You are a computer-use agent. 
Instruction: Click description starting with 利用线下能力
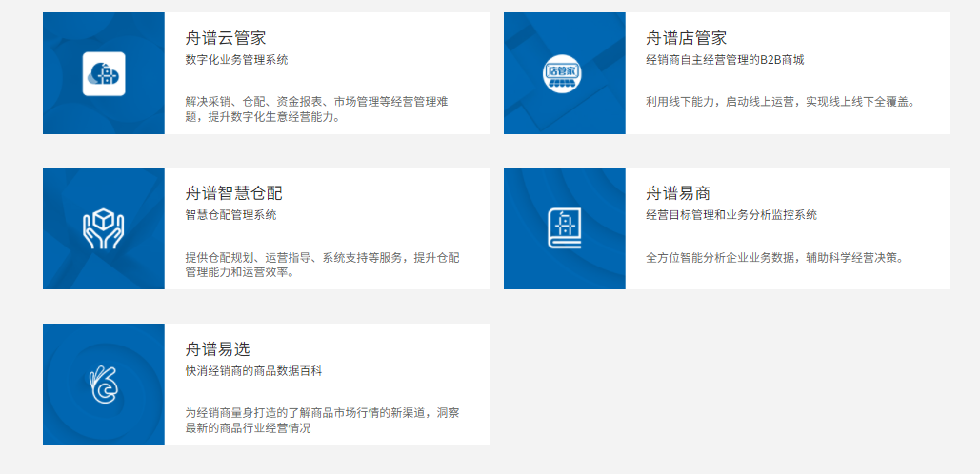780,102
